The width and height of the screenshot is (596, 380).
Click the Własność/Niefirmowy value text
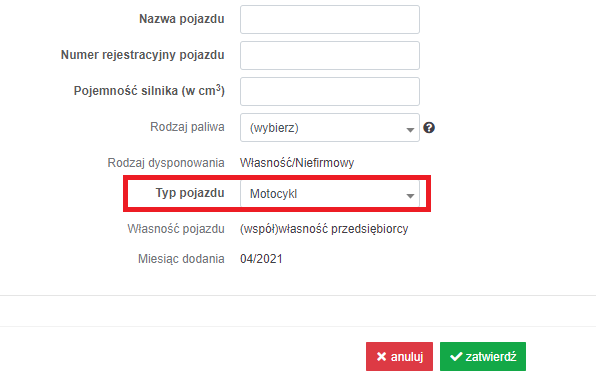point(297,163)
